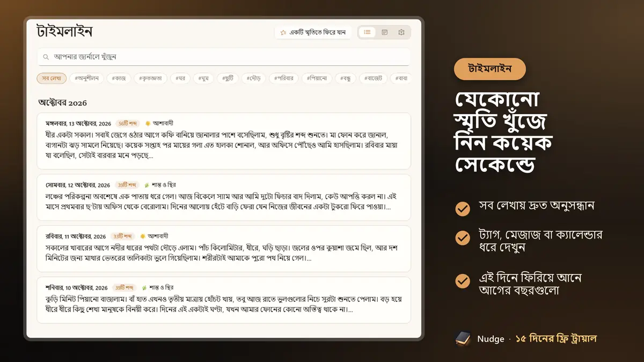Click the date 'শনিবার, 10 অক্টোবর, 2026'
The image size is (644, 362).
[77, 287]
